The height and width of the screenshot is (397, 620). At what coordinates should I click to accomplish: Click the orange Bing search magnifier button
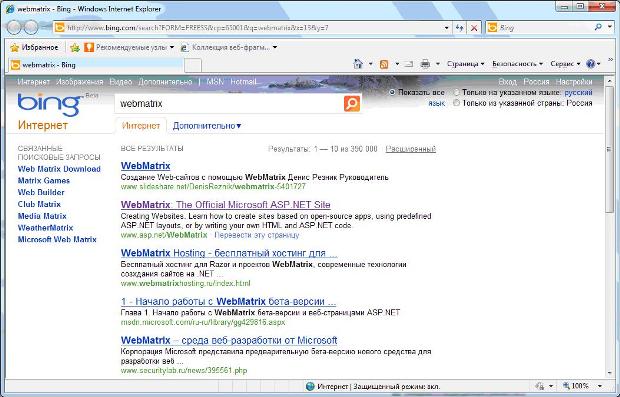point(352,104)
